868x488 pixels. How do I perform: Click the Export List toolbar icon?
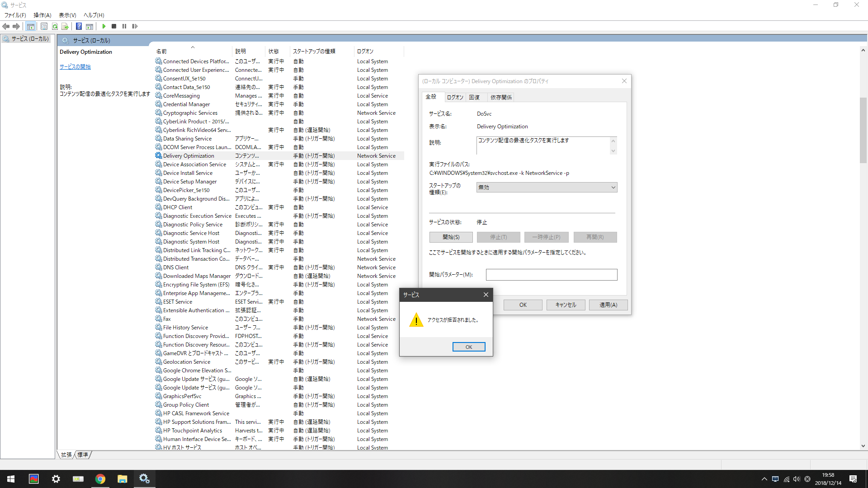tap(65, 26)
